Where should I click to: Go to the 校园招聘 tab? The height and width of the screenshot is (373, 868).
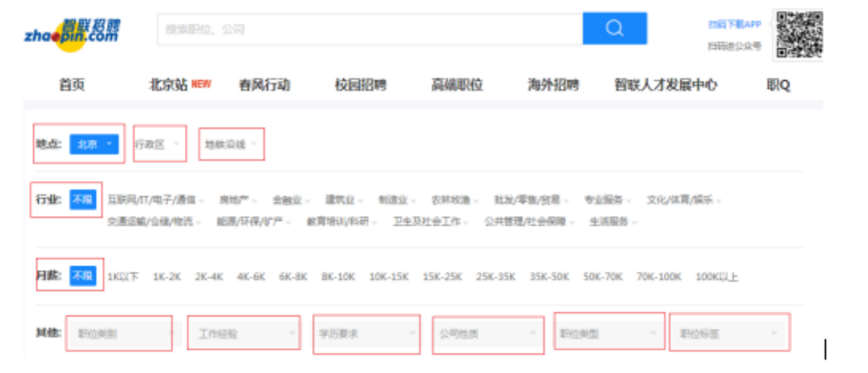[x=360, y=85]
